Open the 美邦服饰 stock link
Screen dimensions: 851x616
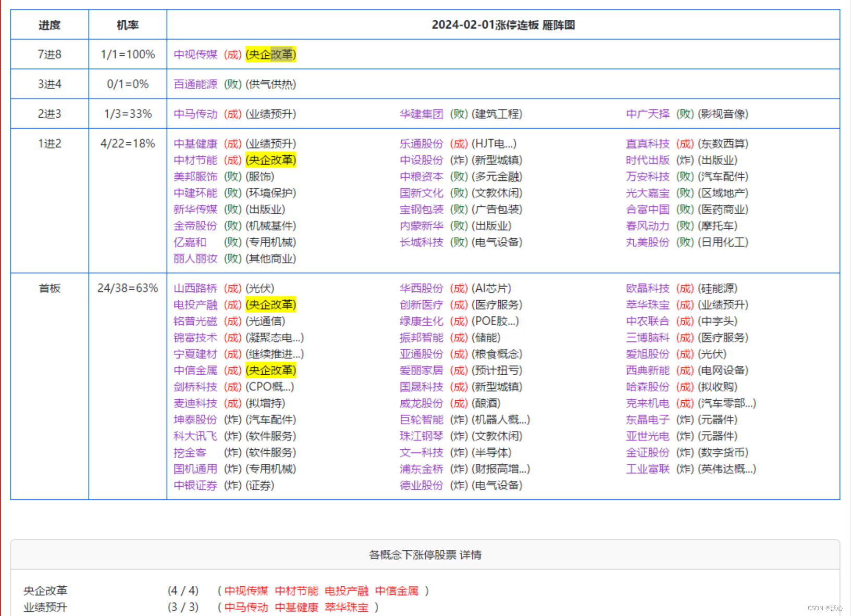coord(195,176)
